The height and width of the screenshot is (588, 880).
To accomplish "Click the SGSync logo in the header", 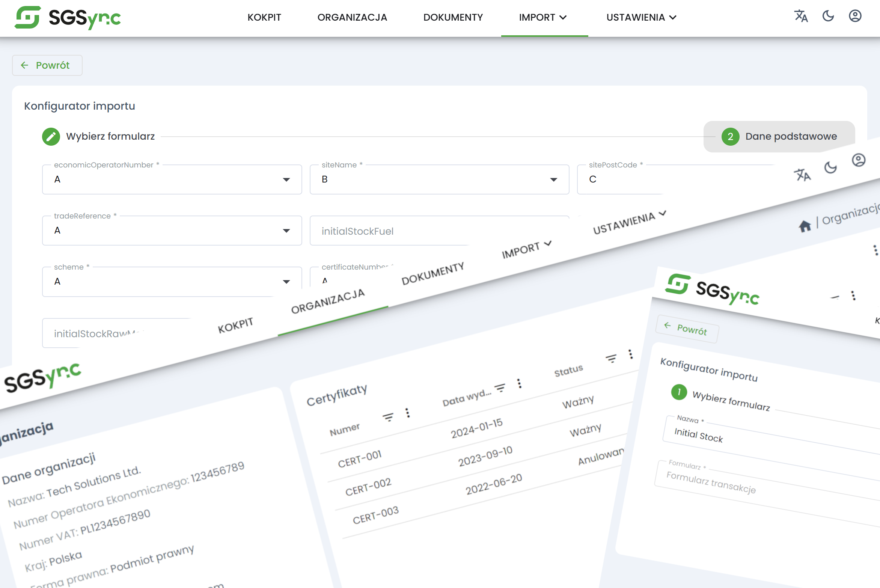I will click(x=68, y=18).
